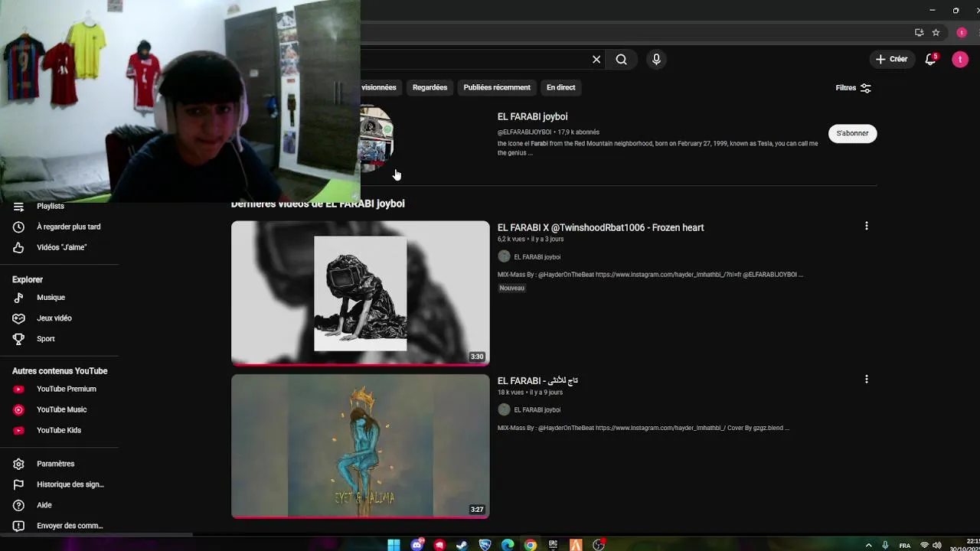Click the Nouveau badge on Frozen heart
This screenshot has height=551, width=980.
[x=512, y=288]
